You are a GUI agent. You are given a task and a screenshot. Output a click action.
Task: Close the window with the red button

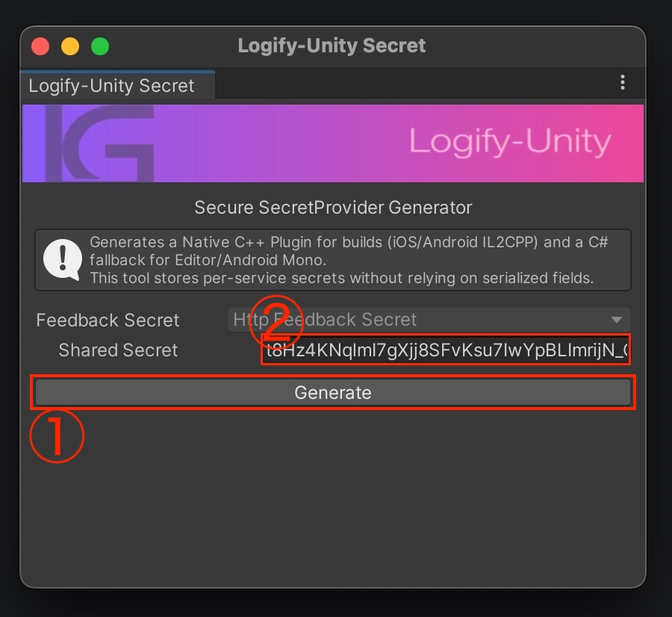click(x=40, y=46)
